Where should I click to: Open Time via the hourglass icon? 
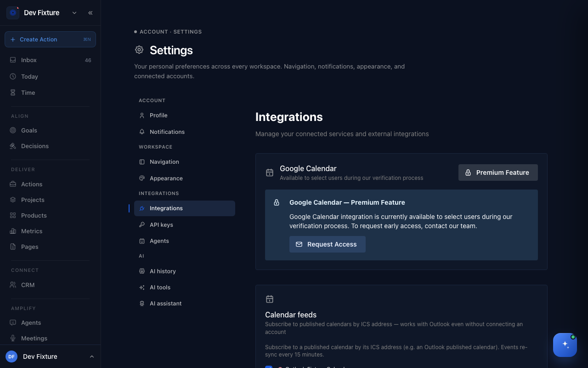pos(13,92)
